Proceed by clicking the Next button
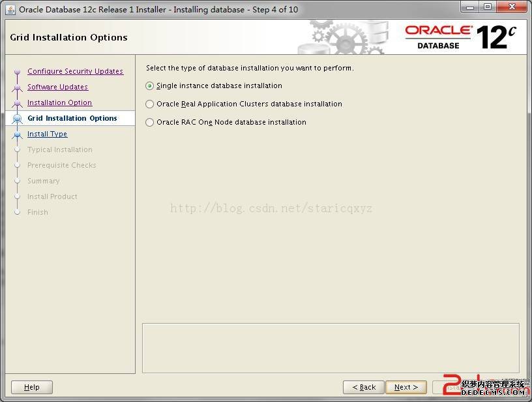The height and width of the screenshot is (402, 532). [x=406, y=387]
